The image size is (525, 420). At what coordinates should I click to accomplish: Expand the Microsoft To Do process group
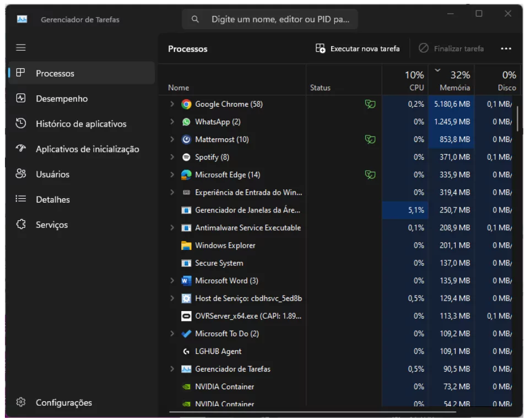click(x=172, y=334)
